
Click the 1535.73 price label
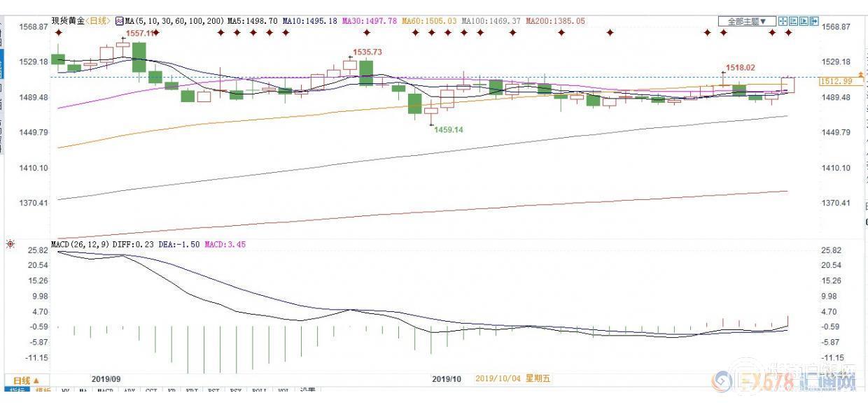click(367, 52)
